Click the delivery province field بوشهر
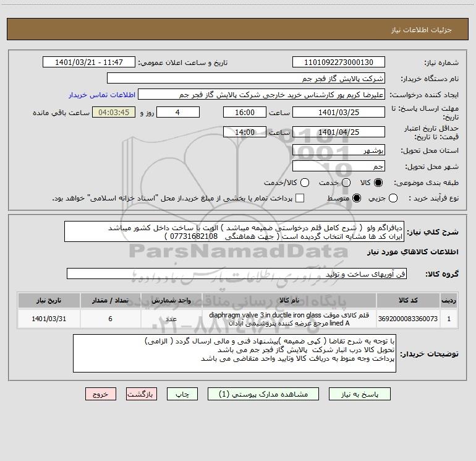This screenshot has width=476, height=461. coord(339,150)
